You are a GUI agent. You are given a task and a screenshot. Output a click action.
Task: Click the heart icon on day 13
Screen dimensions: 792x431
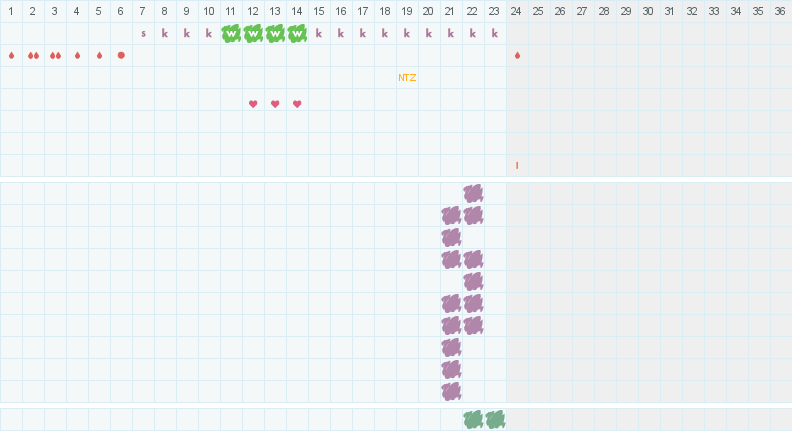[x=275, y=104]
